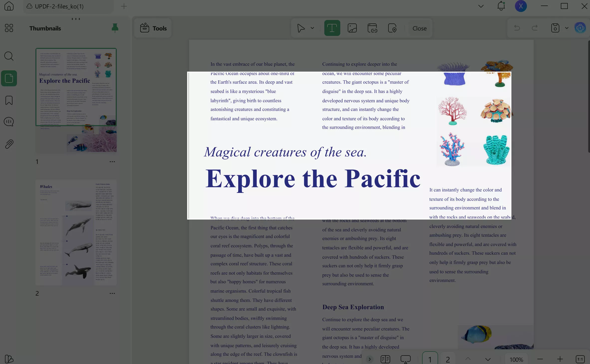The image size is (590, 364).
Task: Toggle the active Text editing tool
Action: [332, 28]
